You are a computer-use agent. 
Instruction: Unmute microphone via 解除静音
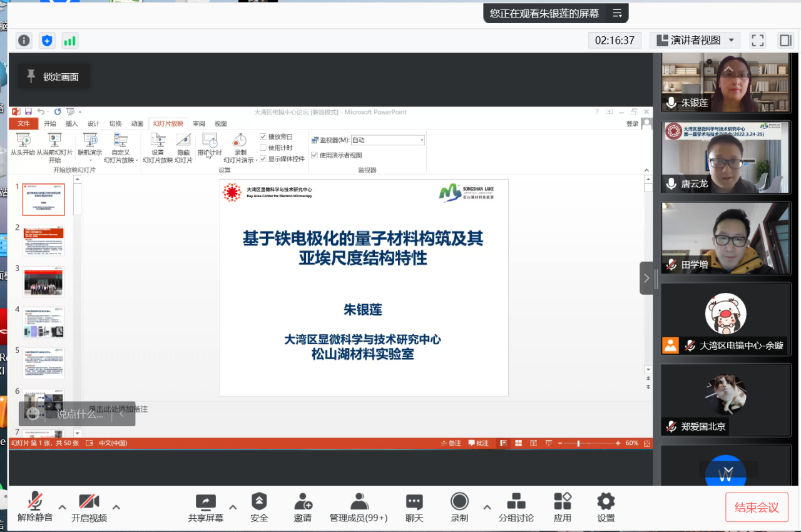tap(35, 502)
